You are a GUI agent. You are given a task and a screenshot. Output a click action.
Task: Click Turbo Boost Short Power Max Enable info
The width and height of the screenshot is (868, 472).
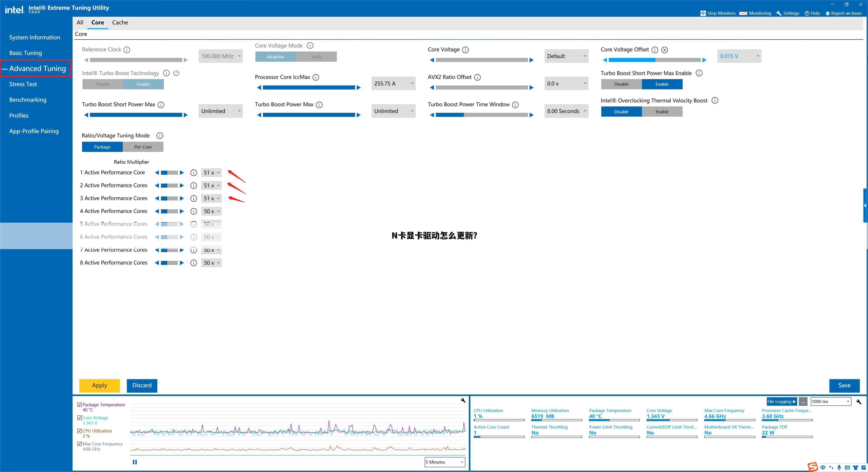[699, 73]
